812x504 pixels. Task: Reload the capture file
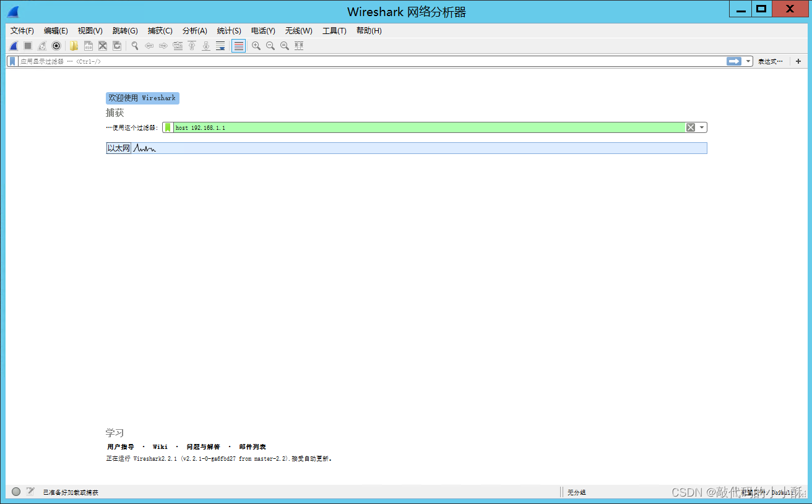tap(117, 46)
